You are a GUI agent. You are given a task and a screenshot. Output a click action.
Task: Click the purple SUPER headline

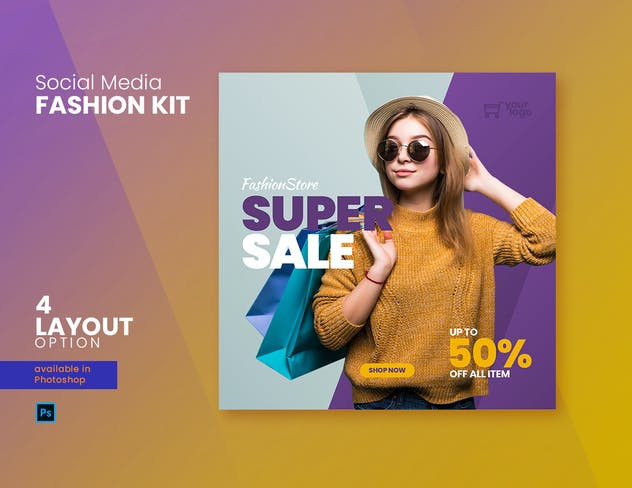(x=317, y=213)
